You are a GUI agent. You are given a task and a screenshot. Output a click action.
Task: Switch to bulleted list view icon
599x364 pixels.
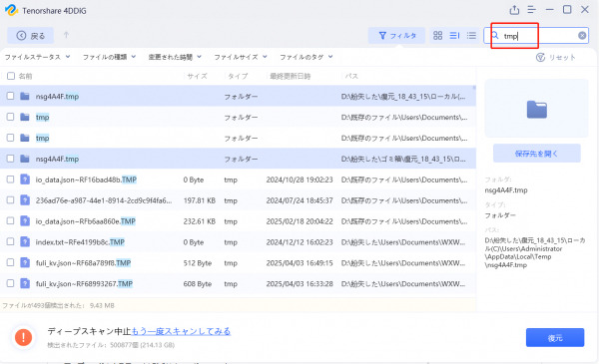(x=472, y=36)
